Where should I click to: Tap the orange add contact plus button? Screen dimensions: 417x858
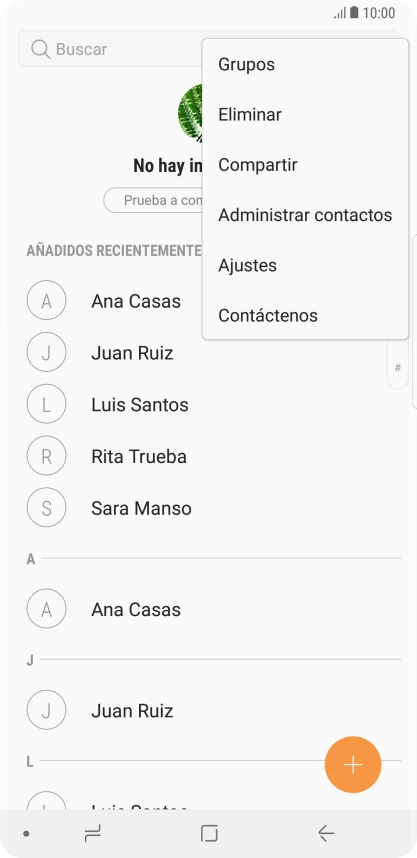(353, 764)
